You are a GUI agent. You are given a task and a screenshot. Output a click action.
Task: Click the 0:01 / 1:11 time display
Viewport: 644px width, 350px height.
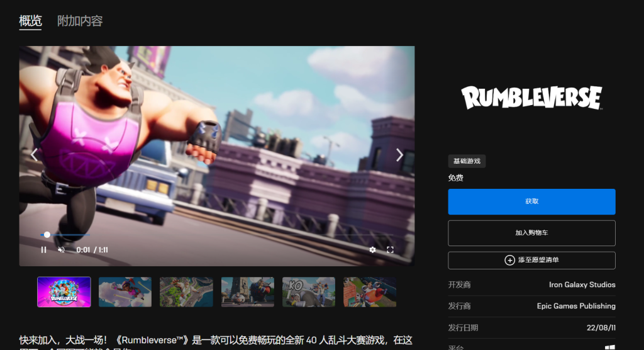pos(92,250)
